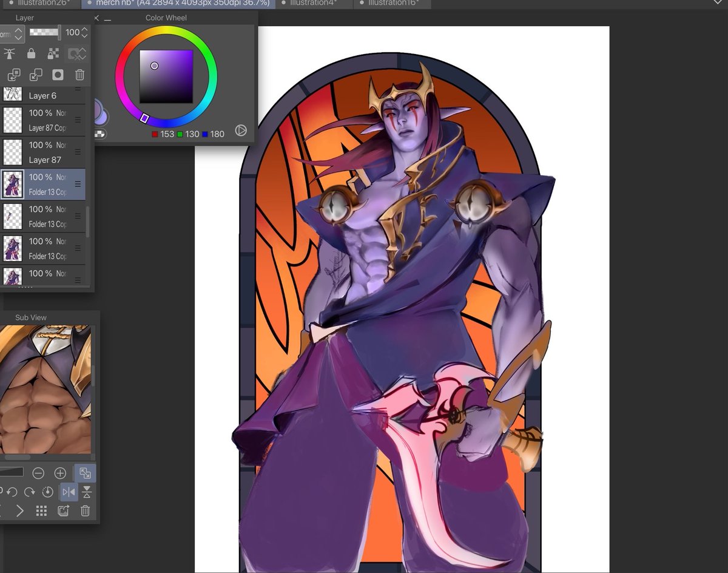Click the Color Wheel panel title
This screenshot has height=573, width=728.
pyautogui.click(x=166, y=18)
